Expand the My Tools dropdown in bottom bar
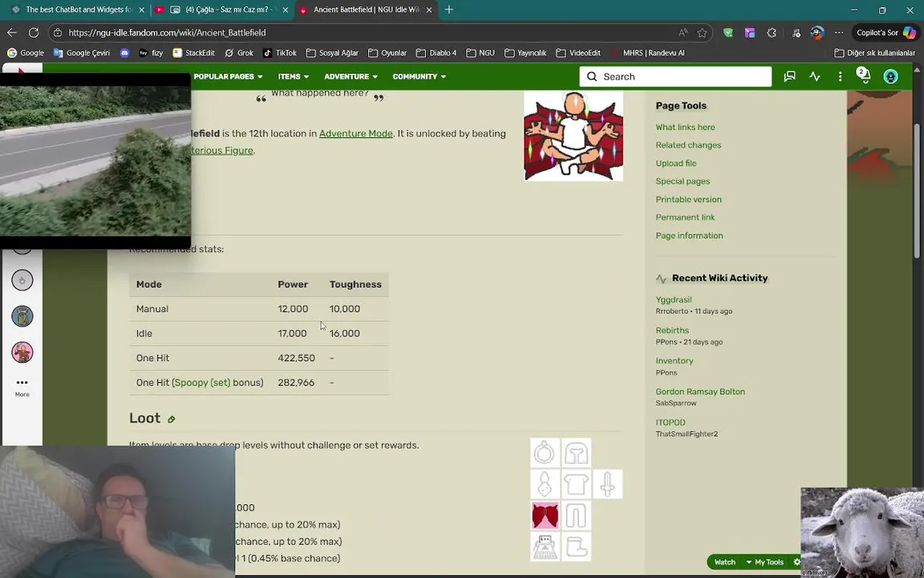The image size is (924, 578). tap(765, 562)
